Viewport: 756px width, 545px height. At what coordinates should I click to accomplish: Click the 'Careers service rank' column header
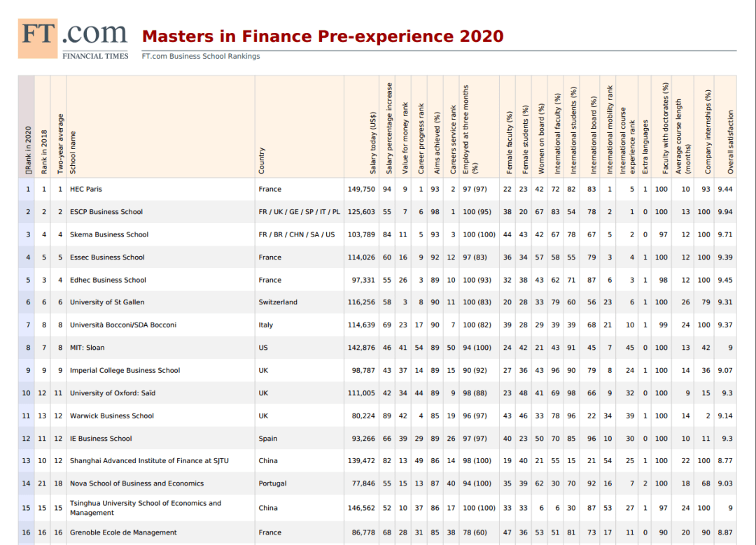(453, 140)
